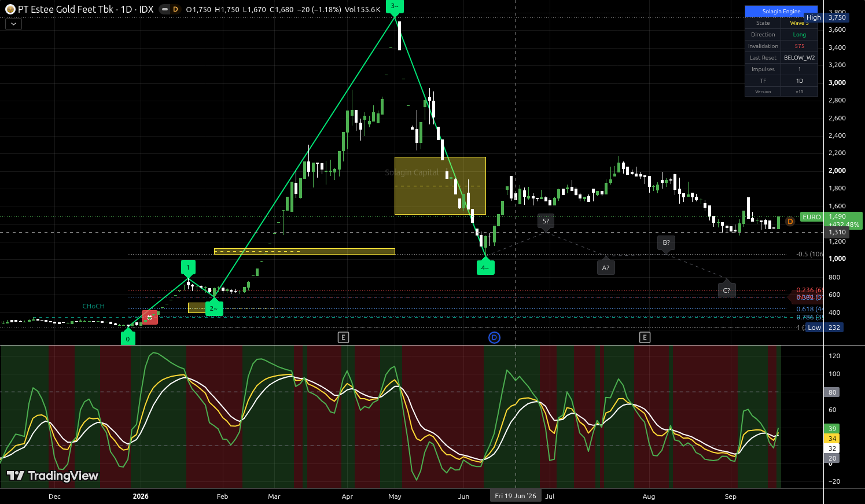Screen dimensions: 865x504
Task: Click the 0.236 Fibonacci level label
Action: (809, 290)
